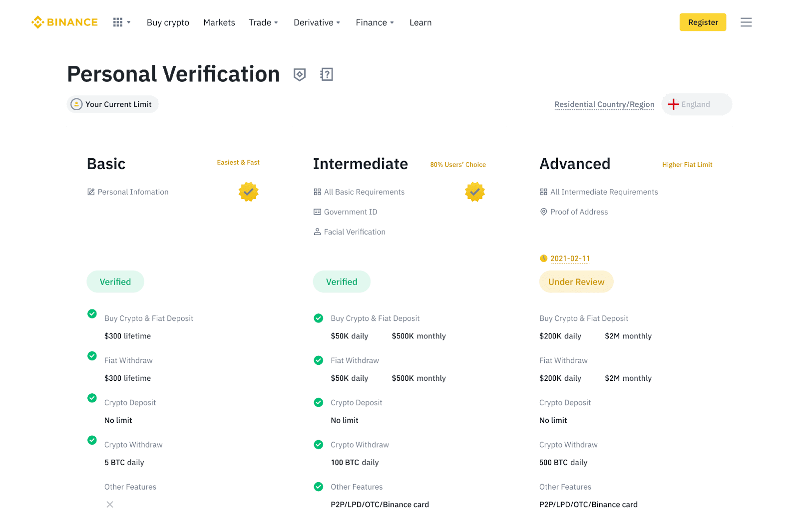Image resolution: width=799 pixels, height=532 pixels.
Task: Click the 100 BTC daily limit
Action: 355,463
